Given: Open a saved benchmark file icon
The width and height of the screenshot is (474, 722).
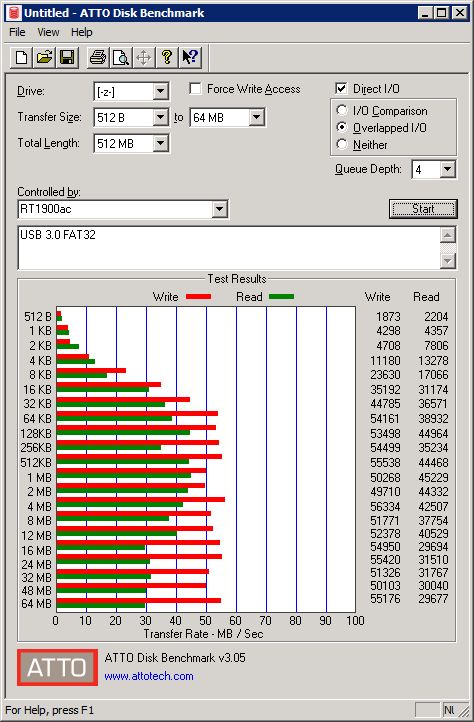Looking at the screenshot, I should tap(44, 58).
